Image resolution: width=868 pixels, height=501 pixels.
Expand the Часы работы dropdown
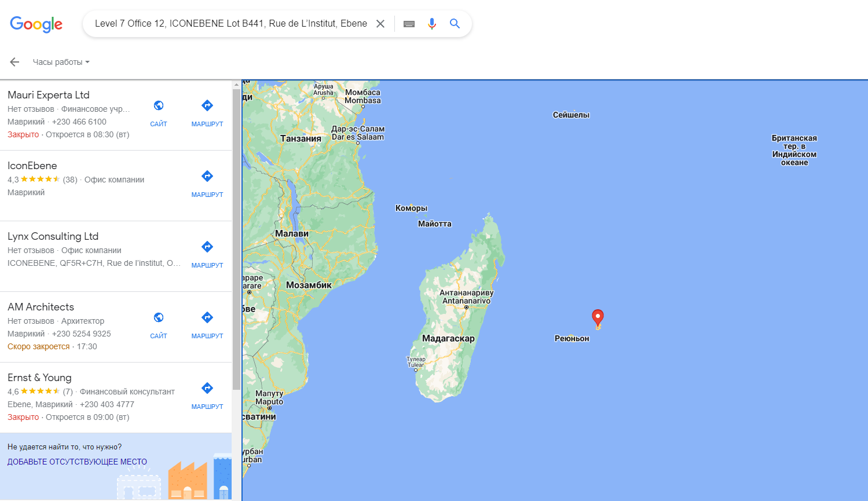click(x=61, y=62)
